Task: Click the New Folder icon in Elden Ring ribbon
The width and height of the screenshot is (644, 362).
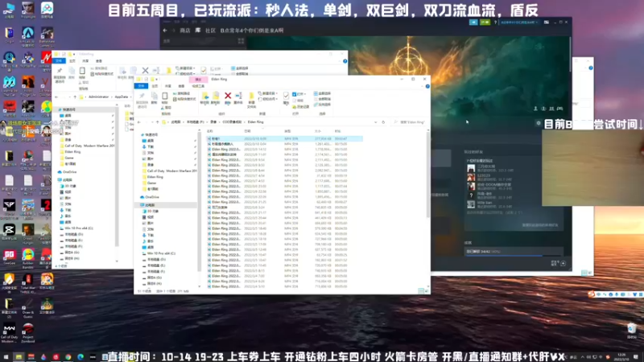Action: coord(251,97)
